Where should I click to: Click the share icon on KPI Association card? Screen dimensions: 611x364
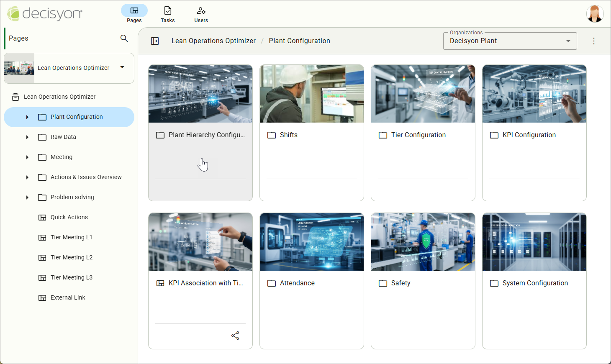point(235,336)
